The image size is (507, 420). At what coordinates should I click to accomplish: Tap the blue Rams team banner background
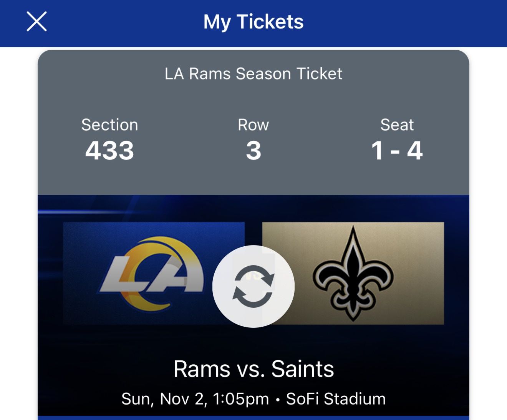(x=84, y=238)
